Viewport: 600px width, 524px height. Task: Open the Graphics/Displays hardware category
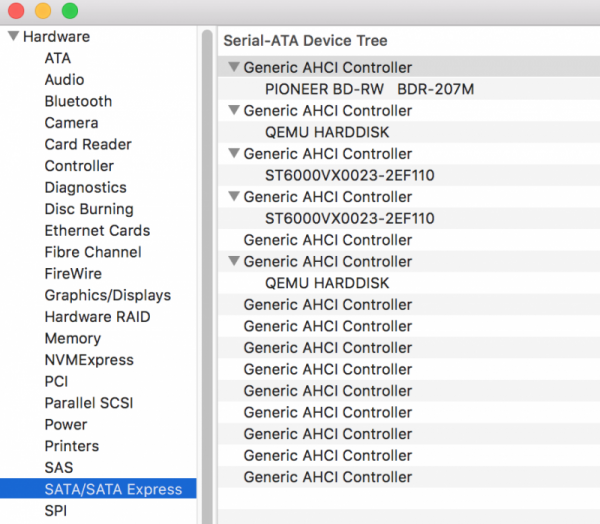tap(107, 295)
